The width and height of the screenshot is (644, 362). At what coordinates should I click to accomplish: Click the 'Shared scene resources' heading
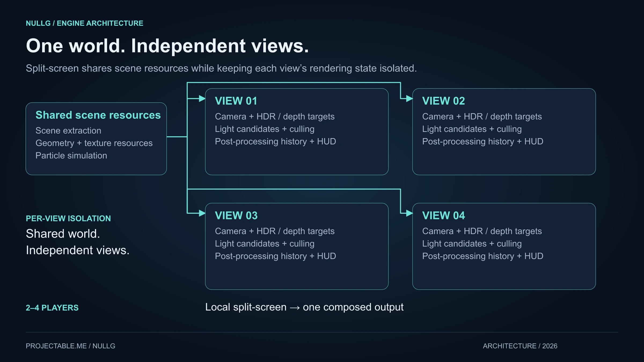(x=98, y=115)
